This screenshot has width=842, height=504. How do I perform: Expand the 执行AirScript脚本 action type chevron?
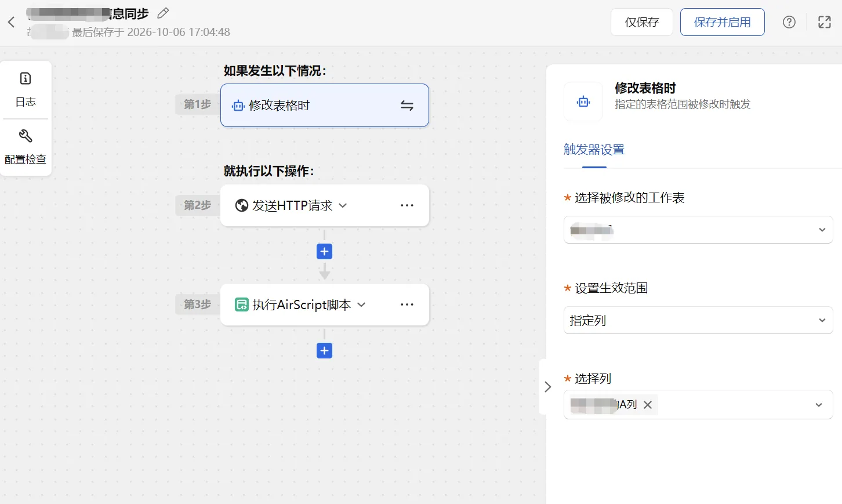pos(361,304)
